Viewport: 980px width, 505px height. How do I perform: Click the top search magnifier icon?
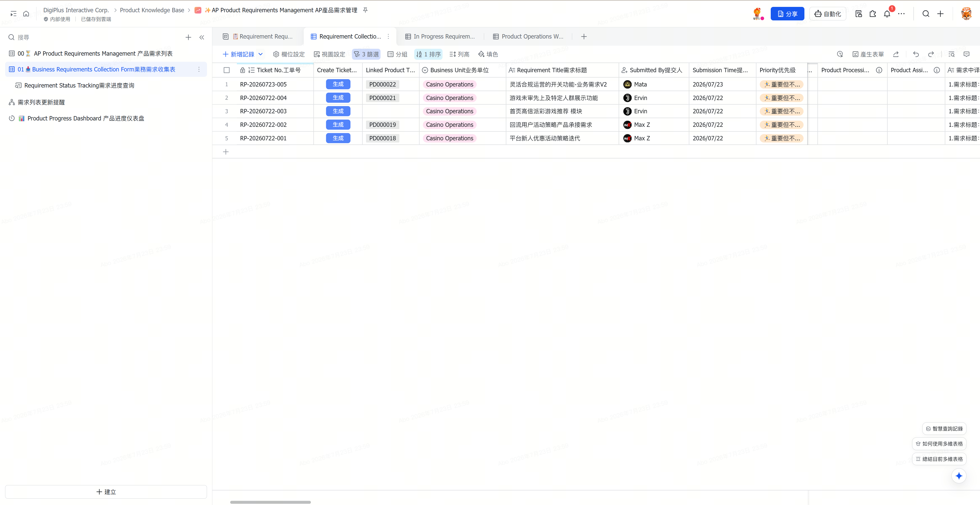926,14
